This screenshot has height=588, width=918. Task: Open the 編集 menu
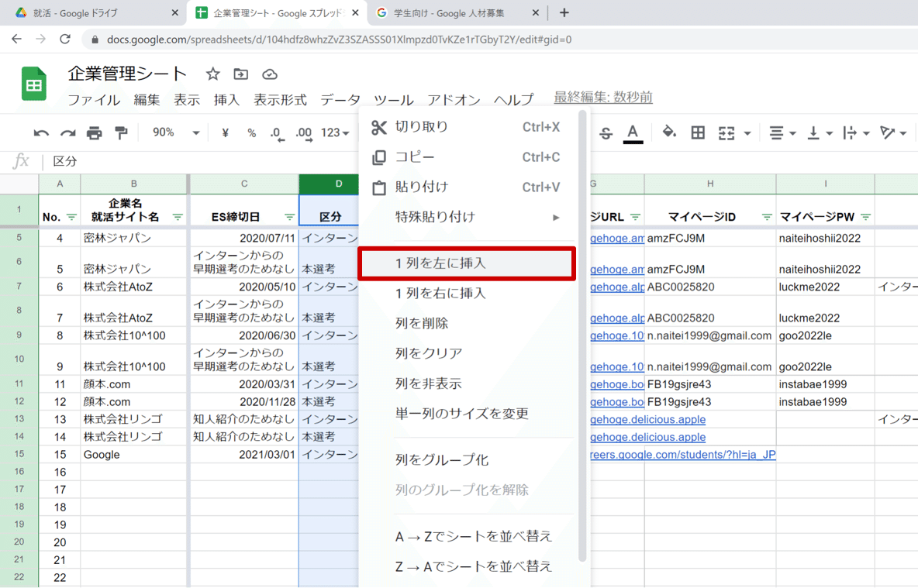click(x=147, y=99)
